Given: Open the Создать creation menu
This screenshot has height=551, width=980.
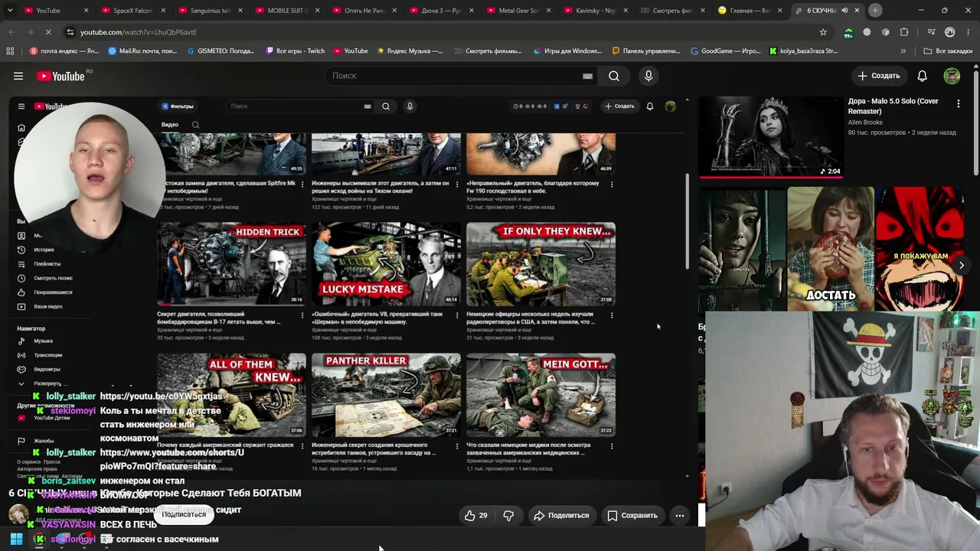Looking at the screenshot, I should pos(878,76).
